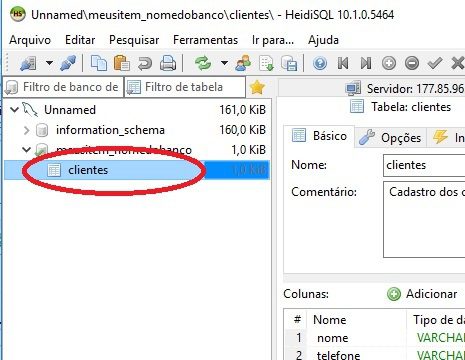Select the nome column row

(375, 338)
